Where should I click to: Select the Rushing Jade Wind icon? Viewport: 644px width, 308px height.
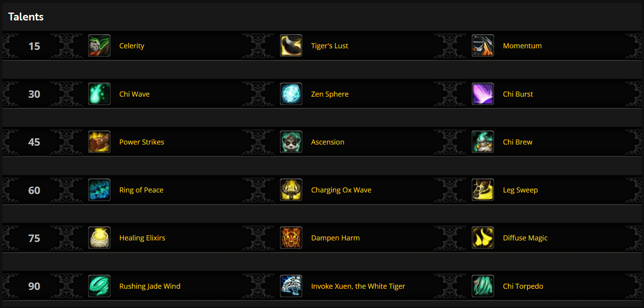click(x=99, y=286)
